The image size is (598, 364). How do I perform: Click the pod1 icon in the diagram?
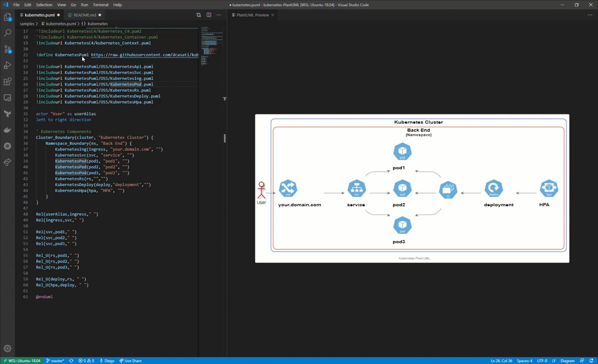402,151
